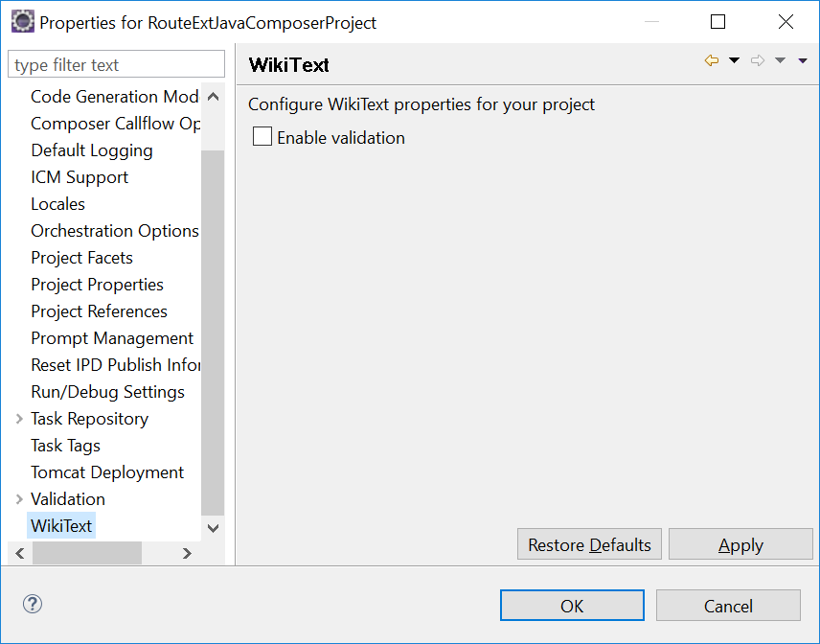Click the Apply button
This screenshot has width=820, height=644.
click(740, 544)
